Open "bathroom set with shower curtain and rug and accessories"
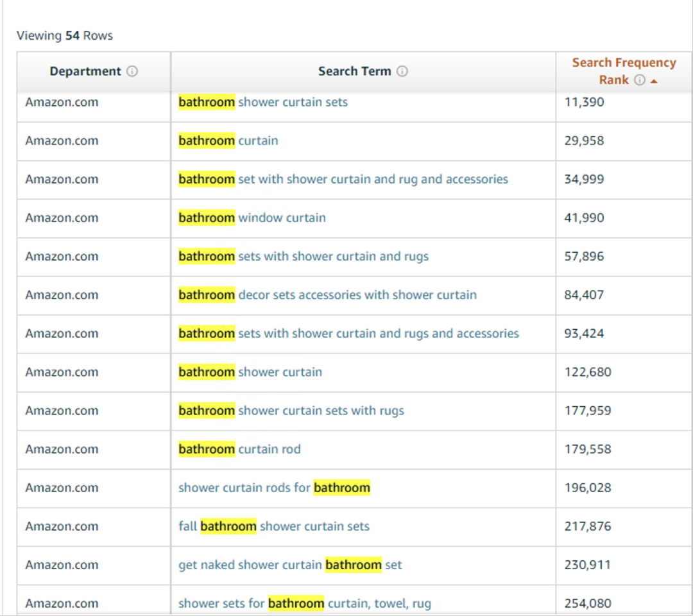 click(x=343, y=179)
